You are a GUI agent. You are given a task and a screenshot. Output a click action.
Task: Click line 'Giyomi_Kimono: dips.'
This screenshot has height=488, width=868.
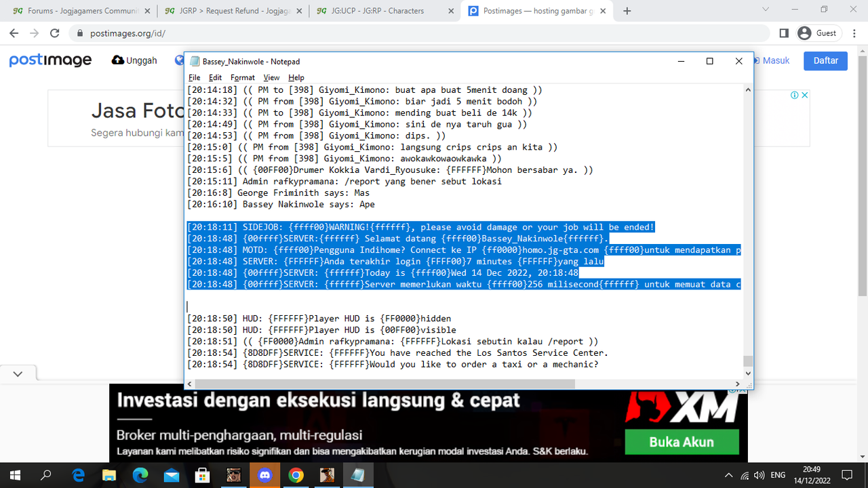tap(316, 136)
